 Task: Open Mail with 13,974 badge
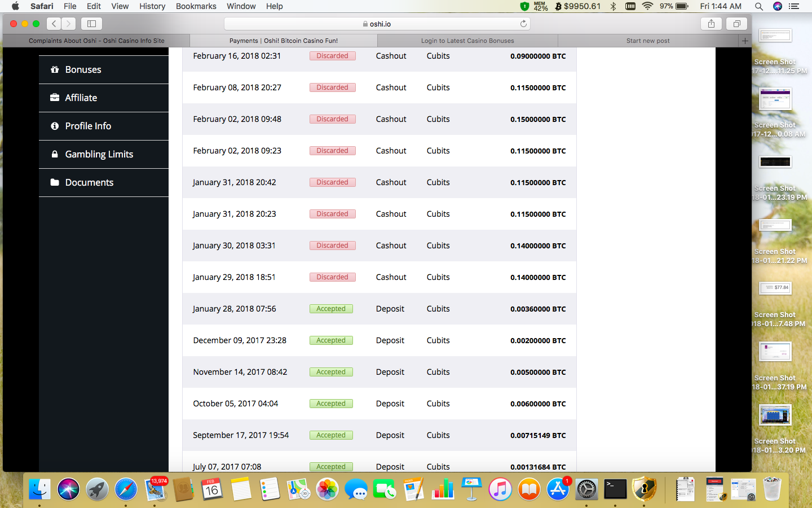(155, 489)
